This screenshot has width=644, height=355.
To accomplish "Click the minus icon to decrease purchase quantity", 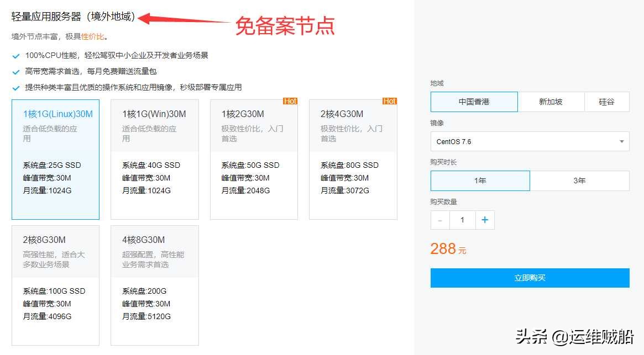I will pos(439,220).
